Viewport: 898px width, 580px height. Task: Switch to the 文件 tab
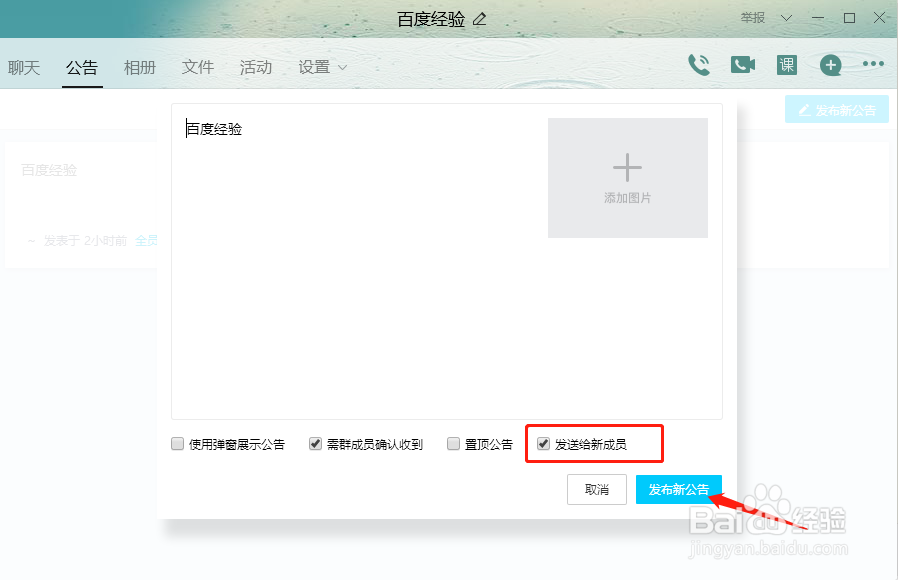[198, 68]
